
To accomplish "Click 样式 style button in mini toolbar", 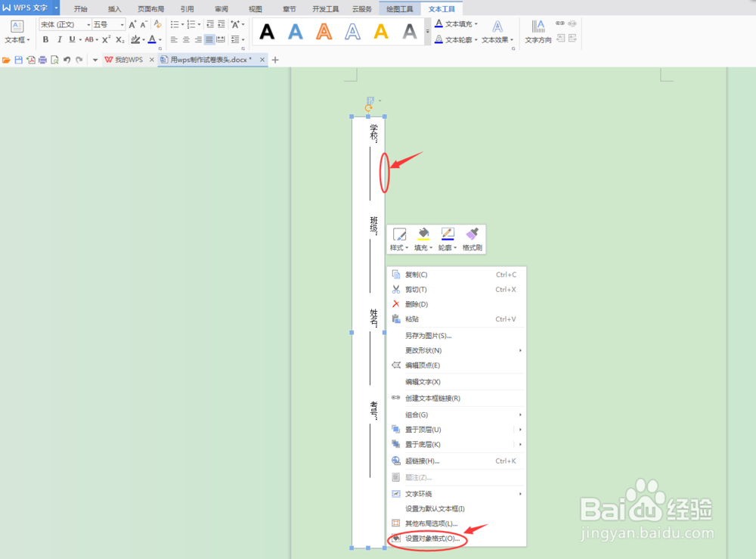I will click(x=399, y=239).
